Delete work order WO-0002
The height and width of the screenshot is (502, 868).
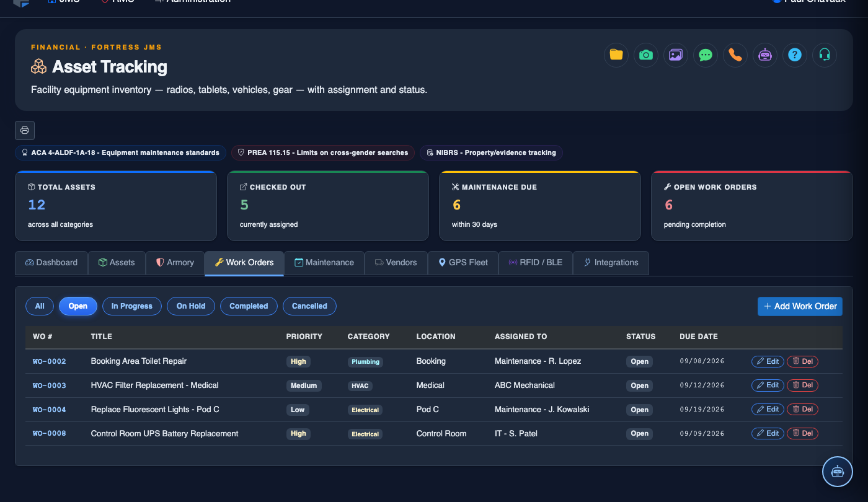click(x=802, y=361)
